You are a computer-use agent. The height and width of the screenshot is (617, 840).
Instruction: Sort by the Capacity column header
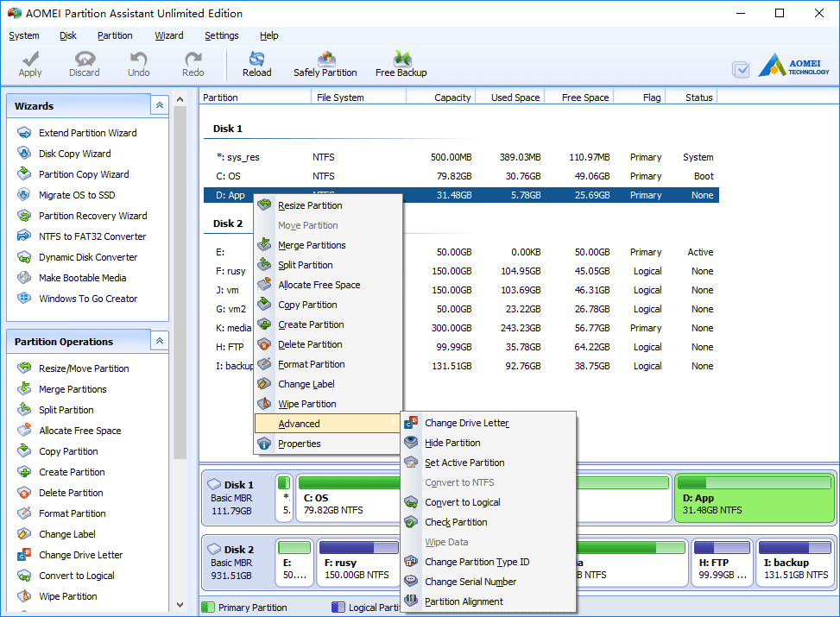coord(440,97)
